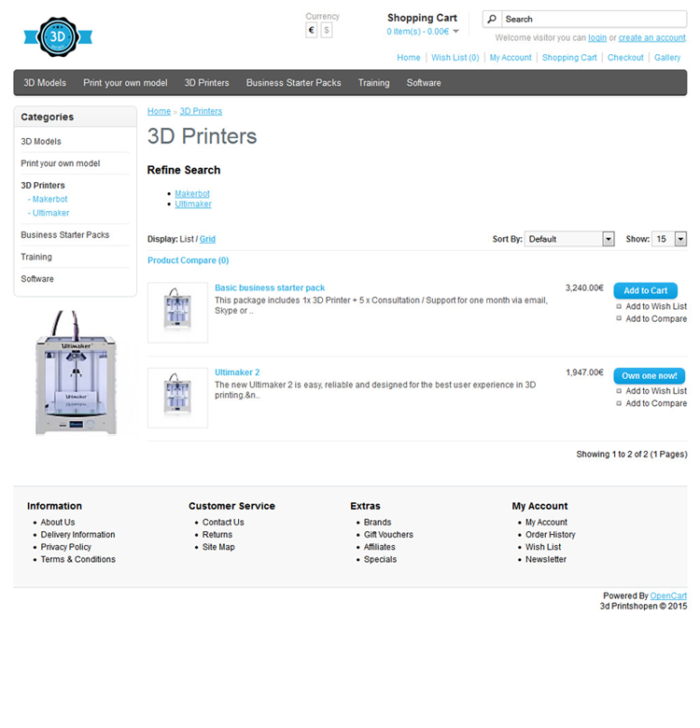Open Delivery Information footer link
This screenshot has width=700, height=728.
[78, 535]
